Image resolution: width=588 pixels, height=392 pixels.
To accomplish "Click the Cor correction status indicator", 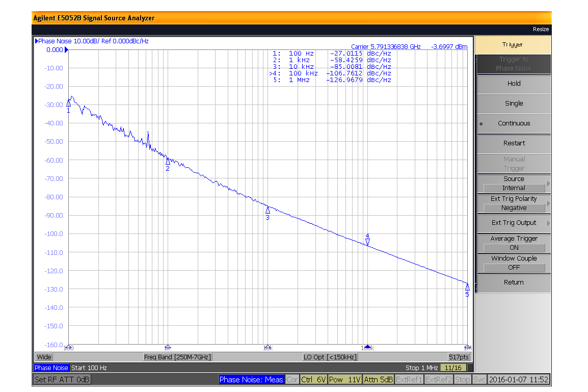I will coord(292,380).
